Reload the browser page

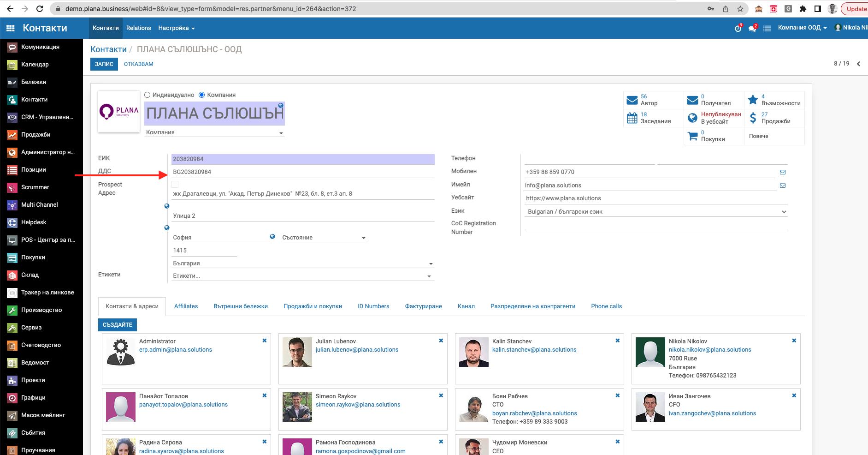click(x=40, y=9)
